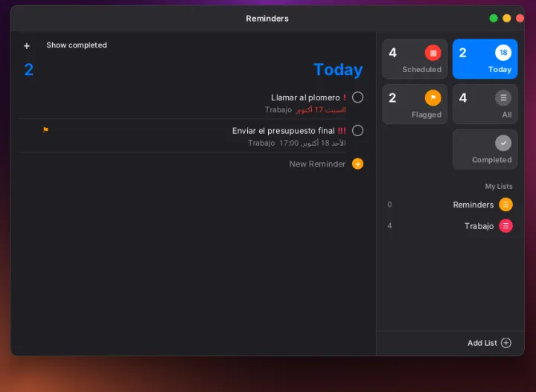The image size is (536, 392).
Task: Click the red close window button
Action: coord(520,19)
